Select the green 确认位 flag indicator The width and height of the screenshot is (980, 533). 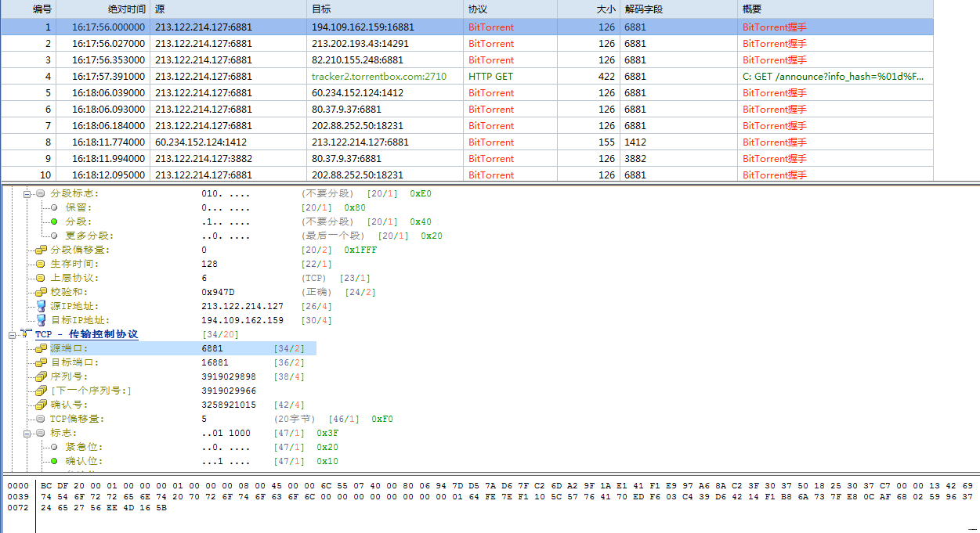[54, 461]
